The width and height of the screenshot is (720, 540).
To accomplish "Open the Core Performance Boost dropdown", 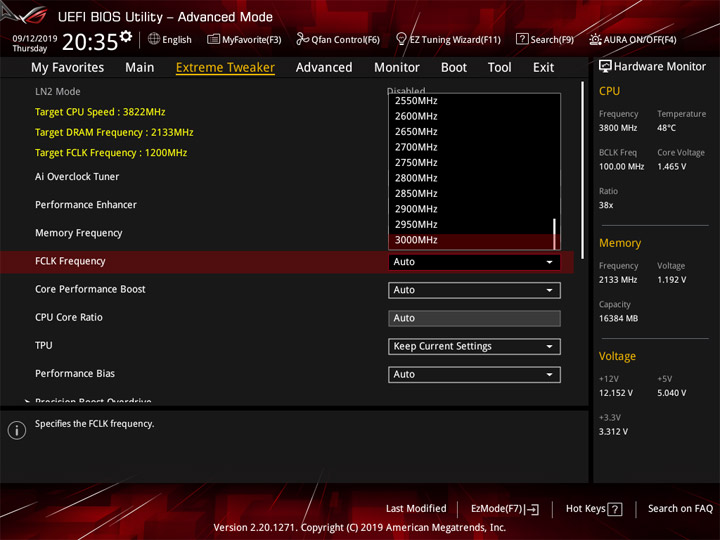I will 474,290.
